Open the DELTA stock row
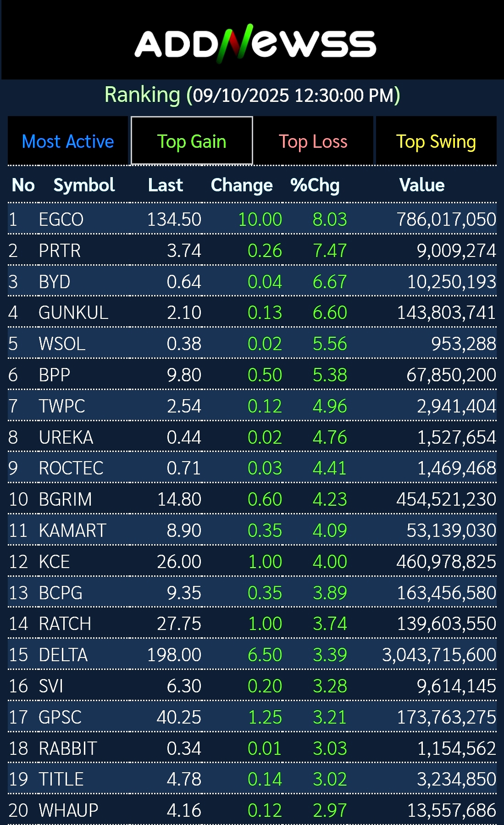 [63, 655]
